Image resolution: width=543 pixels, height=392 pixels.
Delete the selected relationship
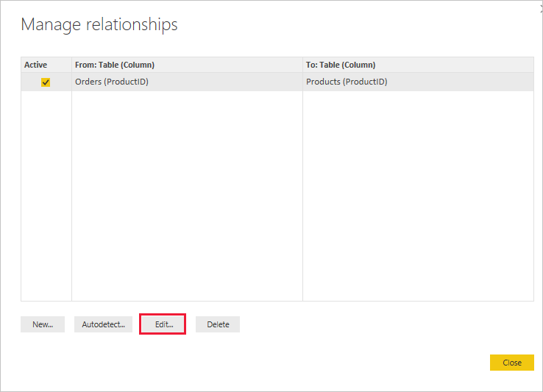coord(218,324)
